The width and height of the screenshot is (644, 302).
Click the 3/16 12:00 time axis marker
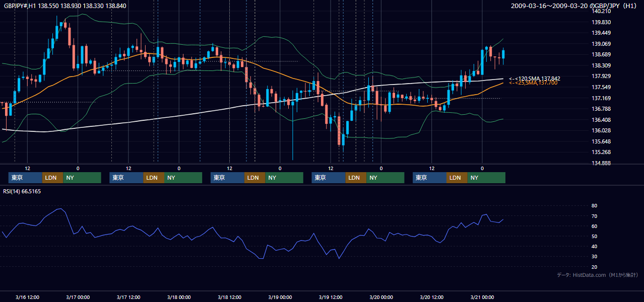click(27, 297)
